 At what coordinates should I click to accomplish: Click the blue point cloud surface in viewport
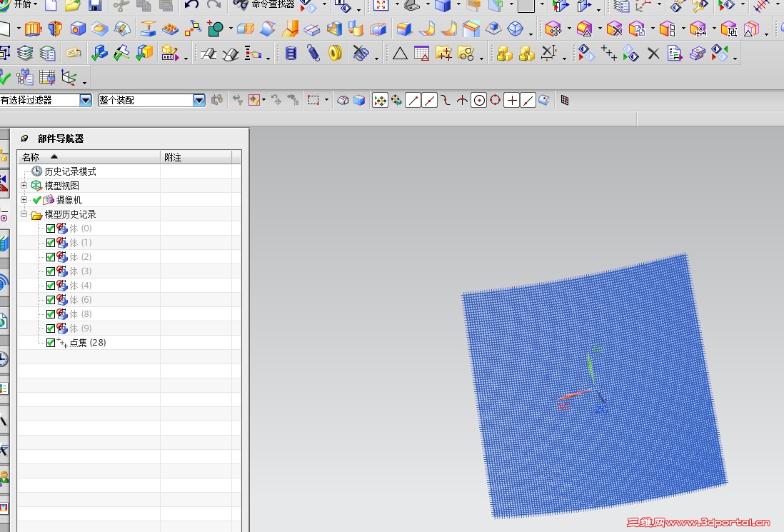click(595, 388)
